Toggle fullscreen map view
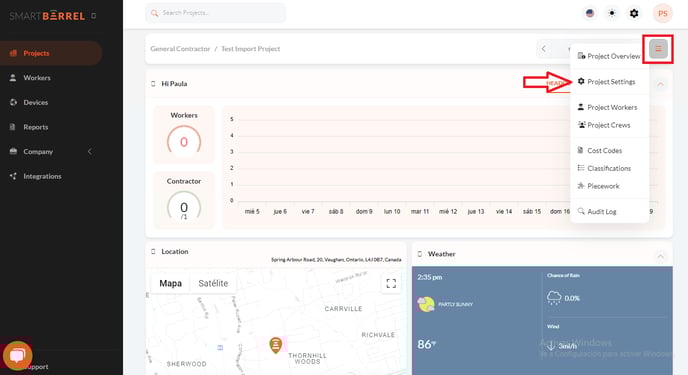Screen dimensions: 688x375 click(391, 283)
